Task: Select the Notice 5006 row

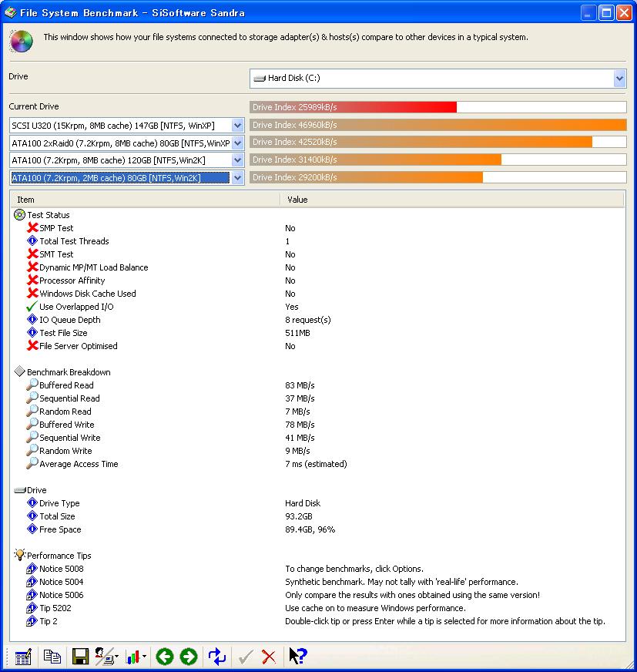Action: 317,595
